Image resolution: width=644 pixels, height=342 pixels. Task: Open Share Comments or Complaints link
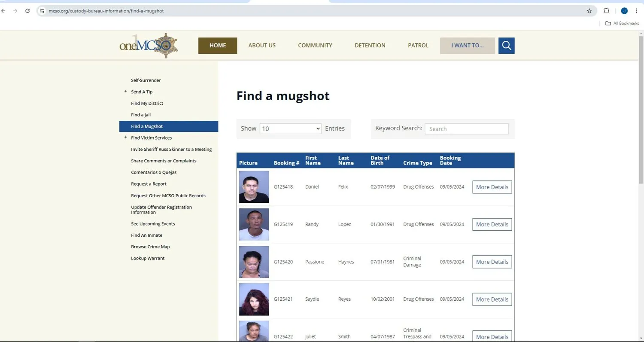point(164,161)
